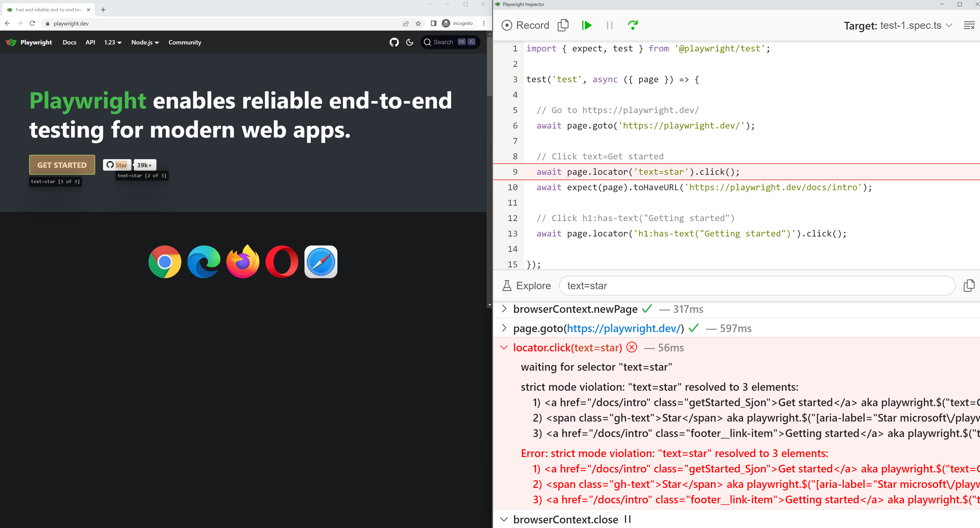Click the Pause icon in Inspector toolbar
Screen dimensions: 980x528
(609, 25)
